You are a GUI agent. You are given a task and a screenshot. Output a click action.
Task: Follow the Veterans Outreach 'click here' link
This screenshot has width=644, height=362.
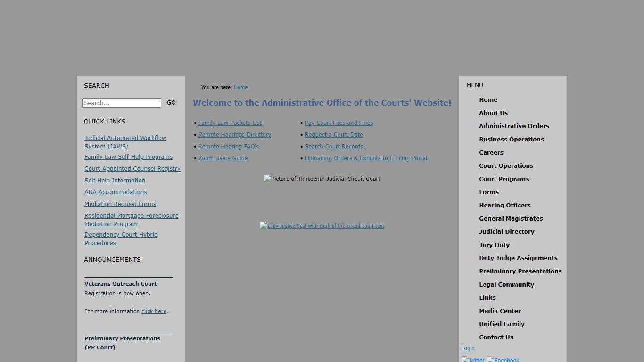154,312
